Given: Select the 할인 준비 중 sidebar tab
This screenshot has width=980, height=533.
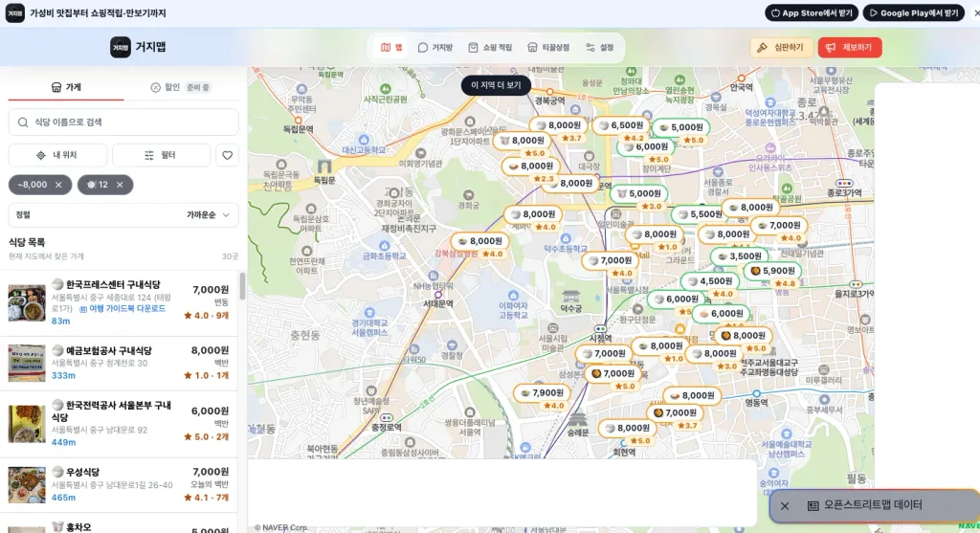Looking at the screenshot, I should (x=181, y=87).
